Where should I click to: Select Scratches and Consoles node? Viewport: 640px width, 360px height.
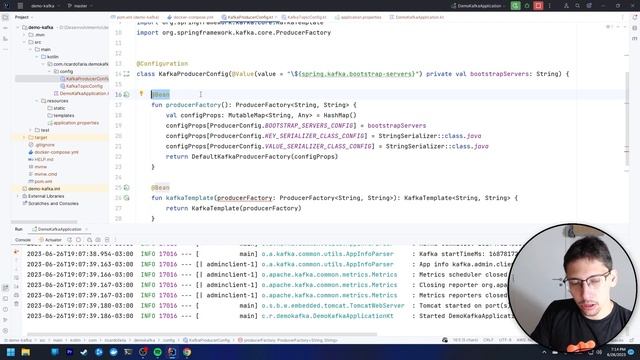(x=50, y=204)
